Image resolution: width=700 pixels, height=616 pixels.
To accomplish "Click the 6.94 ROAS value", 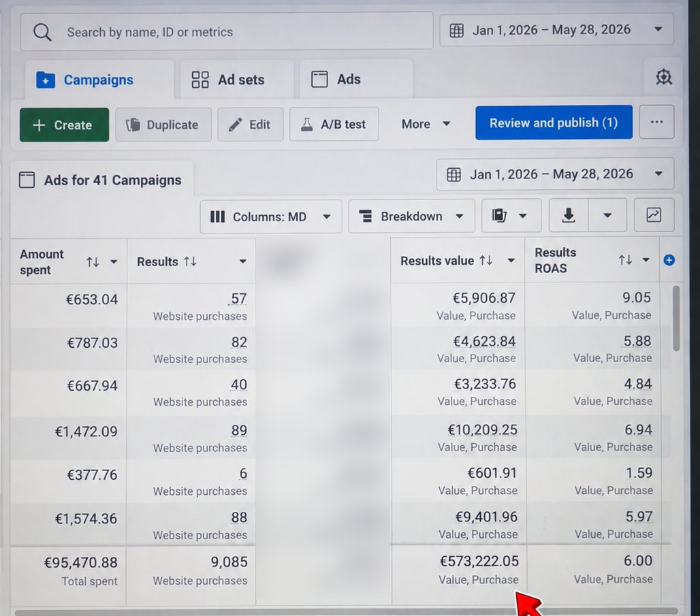I will coord(639,430).
